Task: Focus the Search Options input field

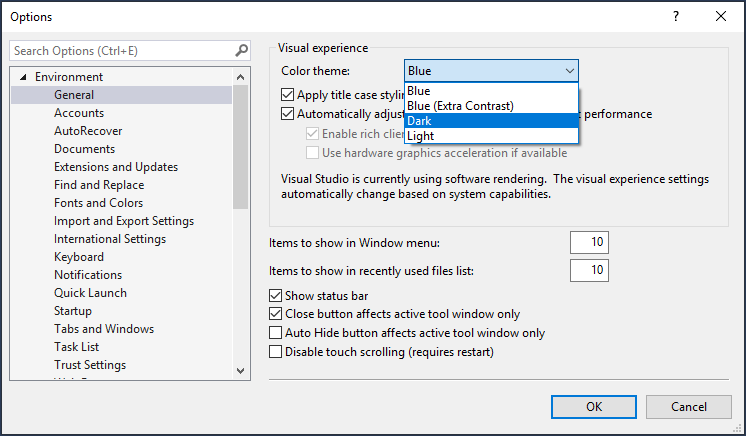Action: tap(120, 51)
